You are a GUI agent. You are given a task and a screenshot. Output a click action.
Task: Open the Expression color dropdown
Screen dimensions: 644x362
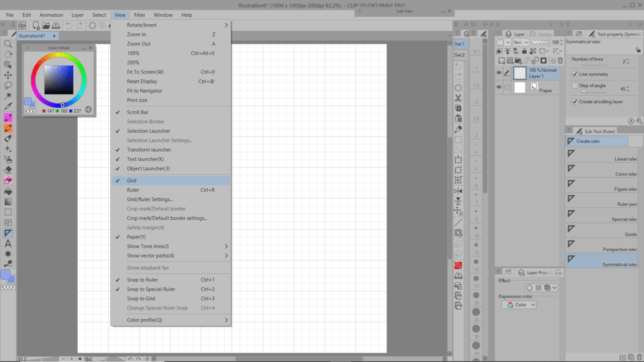tap(519, 305)
